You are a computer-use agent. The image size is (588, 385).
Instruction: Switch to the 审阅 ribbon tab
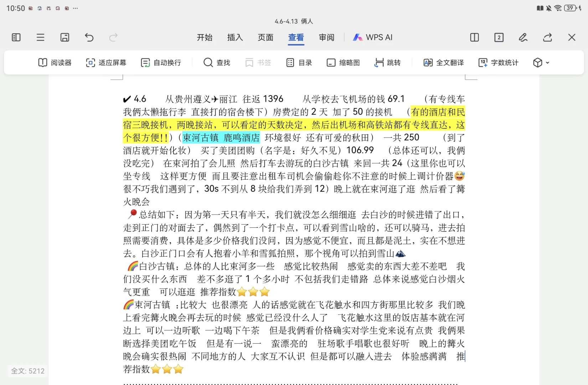tap(326, 37)
